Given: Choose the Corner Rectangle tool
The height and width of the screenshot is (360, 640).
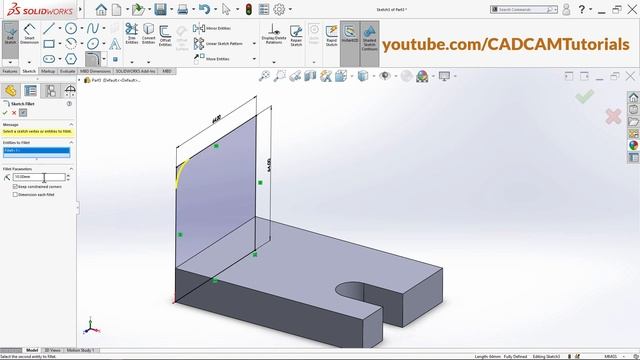Looking at the screenshot, I should [x=49, y=43].
